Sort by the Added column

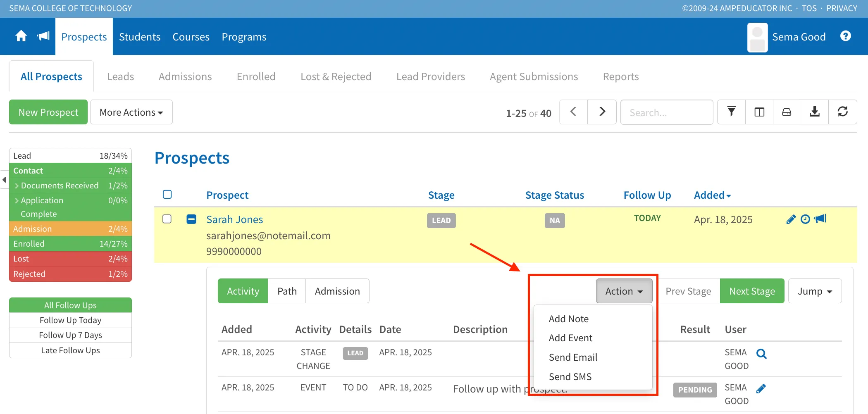pyautogui.click(x=713, y=195)
